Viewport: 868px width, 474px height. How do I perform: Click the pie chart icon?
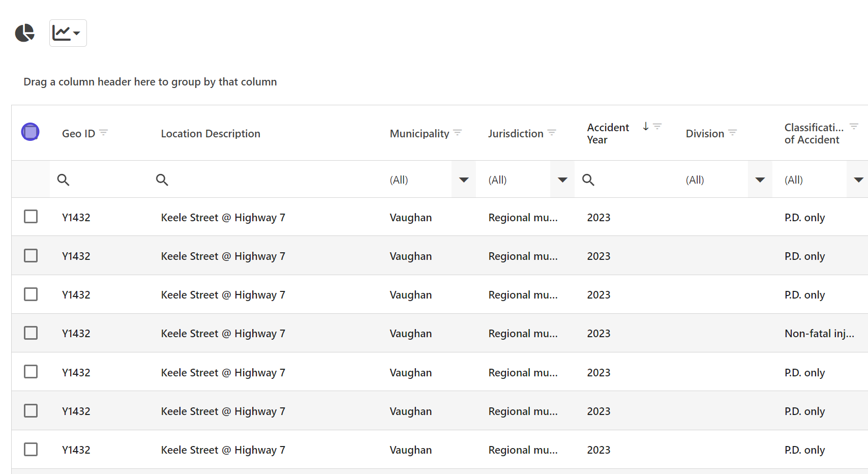pos(24,33)
